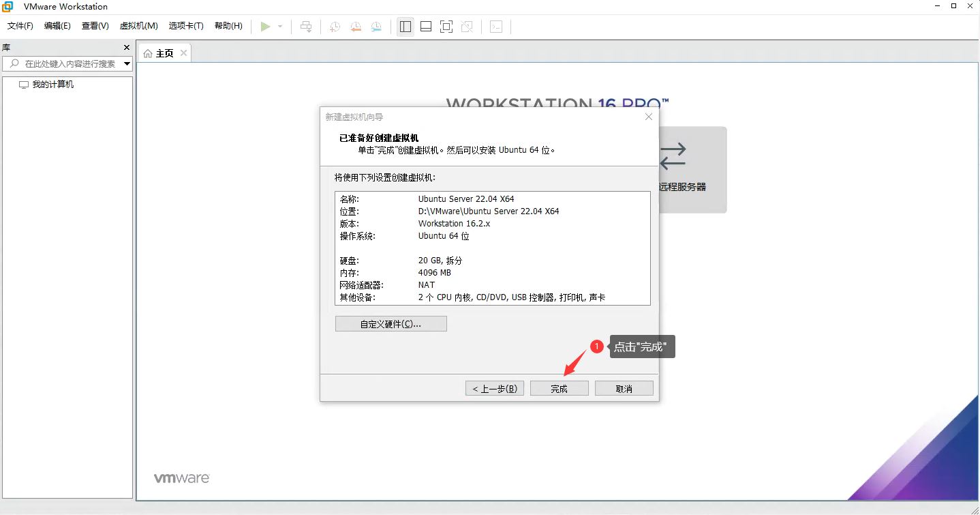Screen dimensions: 980x515
Task: Click the 取消 cancel button
Action: click(x=624, y=388)
